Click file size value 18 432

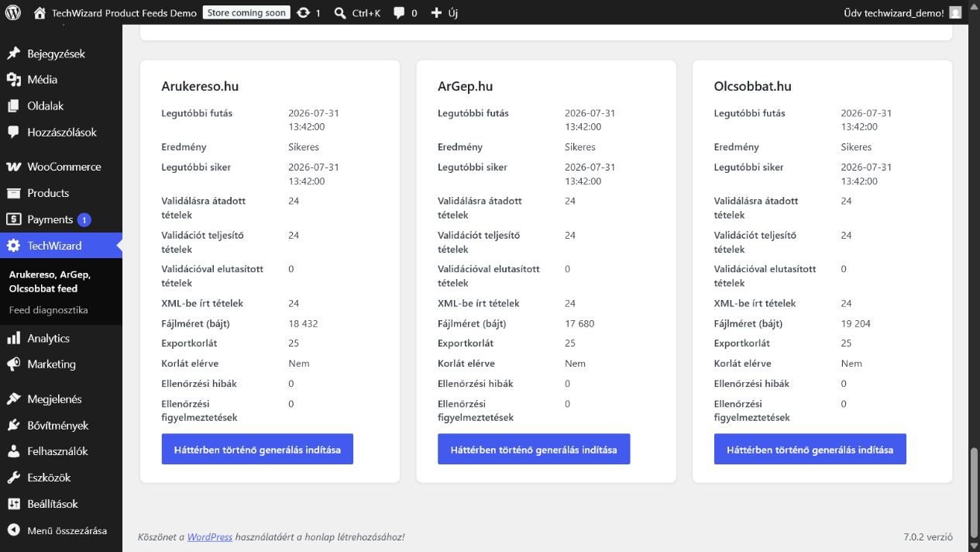pos(303,323)
